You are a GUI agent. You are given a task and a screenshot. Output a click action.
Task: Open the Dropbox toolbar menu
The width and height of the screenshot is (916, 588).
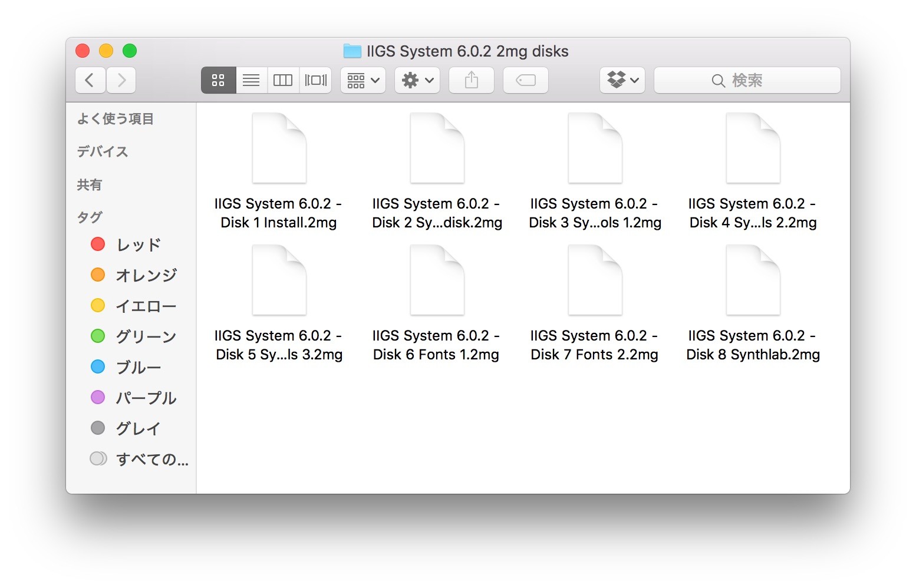pyautogui.click(x=622, y=80)
